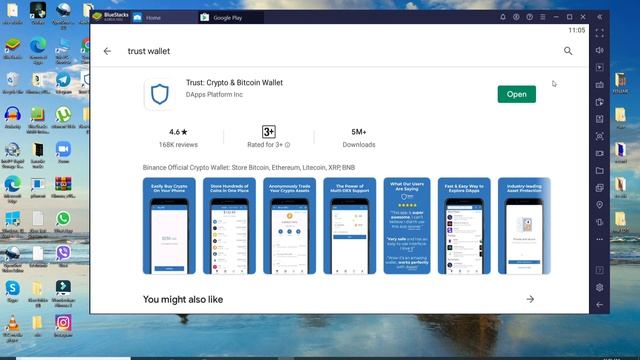Click the rotate/shake device icon
Image resolution: width=640 pixels, height=360 pixels.
tap(599, 222)
